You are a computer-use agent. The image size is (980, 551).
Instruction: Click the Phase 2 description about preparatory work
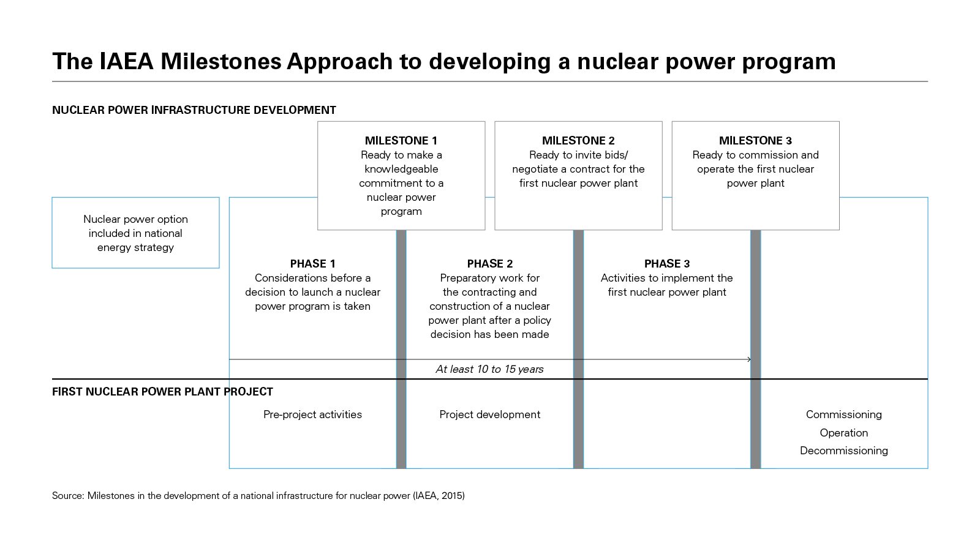489,306
